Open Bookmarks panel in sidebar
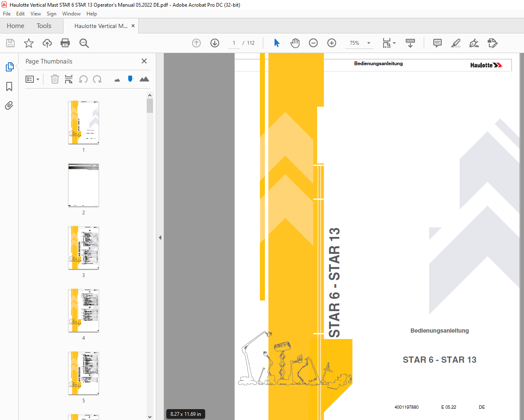Image resolution: width=524 pixels, height=420 pixels. pos(9,87)
